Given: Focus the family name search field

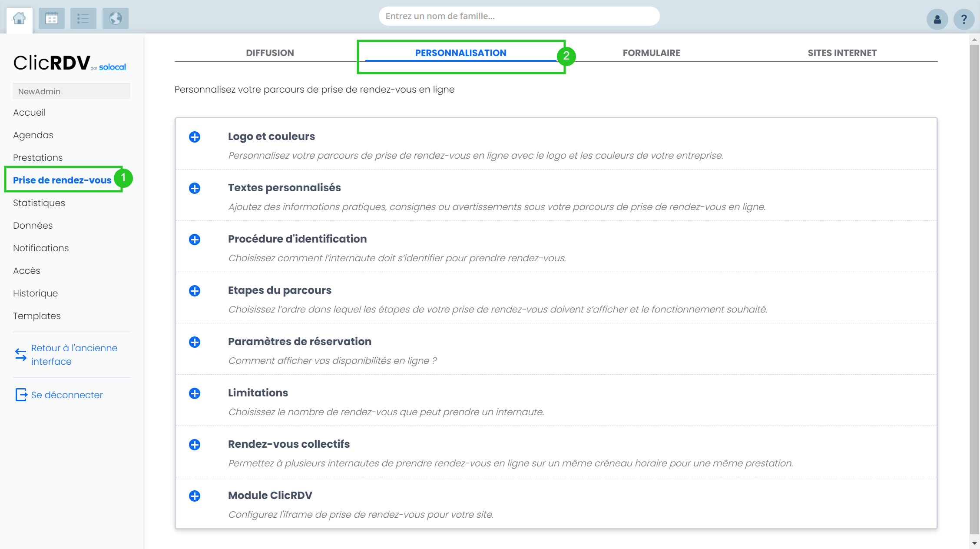Looking at the screenshot, I should pos(519,16).
